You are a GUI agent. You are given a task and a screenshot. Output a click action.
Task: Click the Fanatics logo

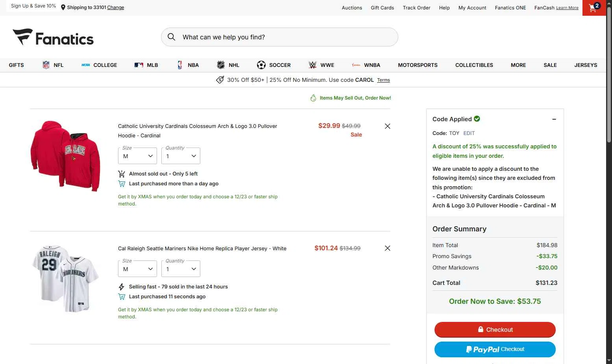click(53, 37)
